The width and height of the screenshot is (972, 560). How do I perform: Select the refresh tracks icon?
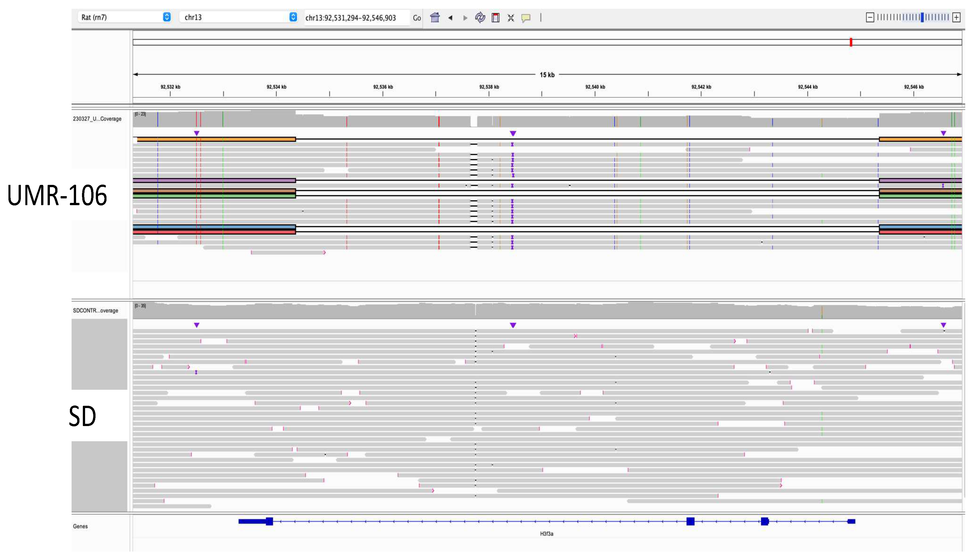coord(480,18)
